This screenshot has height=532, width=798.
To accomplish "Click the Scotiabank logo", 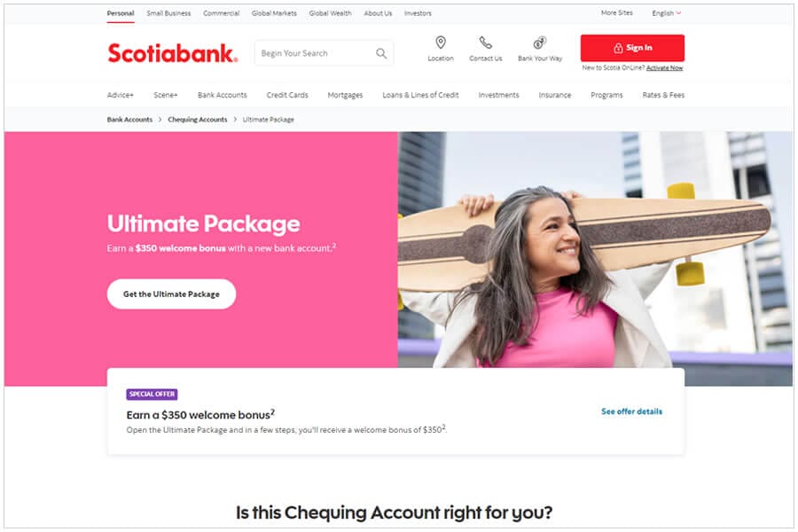I will 173,53.
